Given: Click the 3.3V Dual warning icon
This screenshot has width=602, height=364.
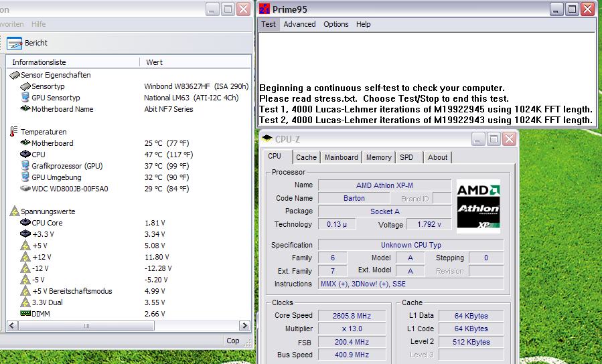Looking at the screenshot, I should pyautogui.click(x=25, y=302).
